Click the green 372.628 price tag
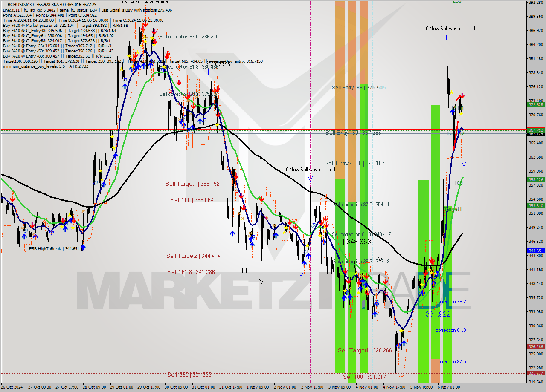Screen dimensions: 546x392 536,104
